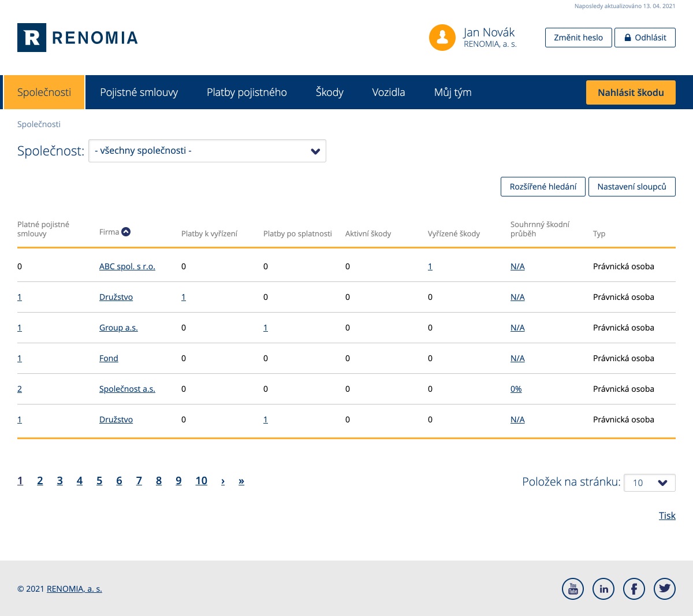Open the Platby pojistného tab

click(x=247, y=92)
